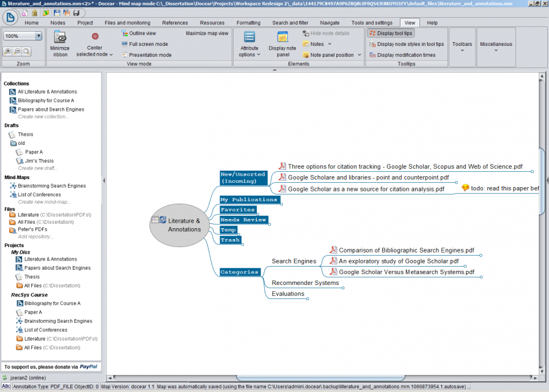The image size is (549, 392).
Task: Click the Attribute options icon
Action: (x=249, y=37)
